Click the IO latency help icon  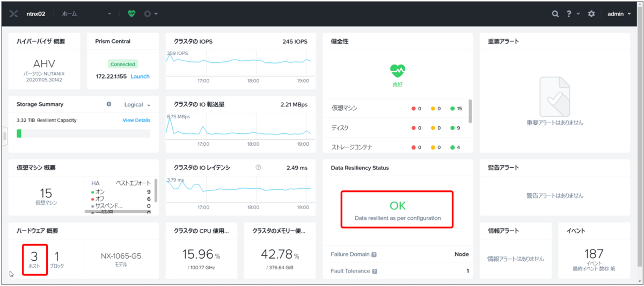click(x=258, y=167)
